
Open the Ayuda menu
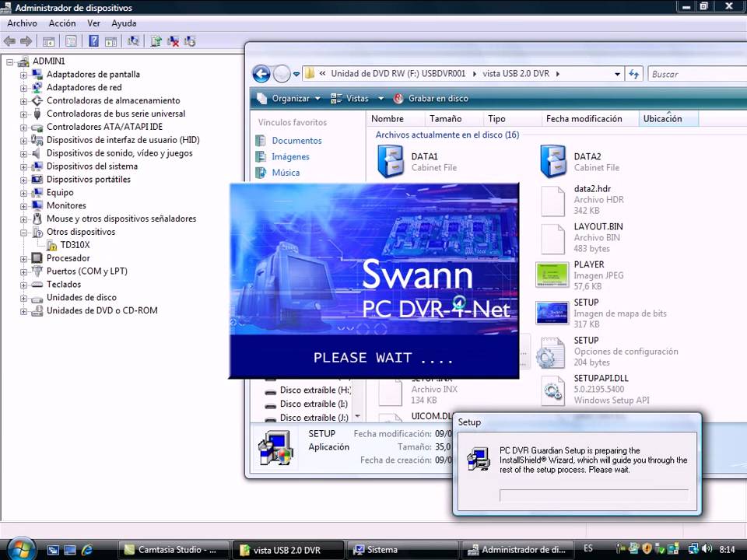124,23
